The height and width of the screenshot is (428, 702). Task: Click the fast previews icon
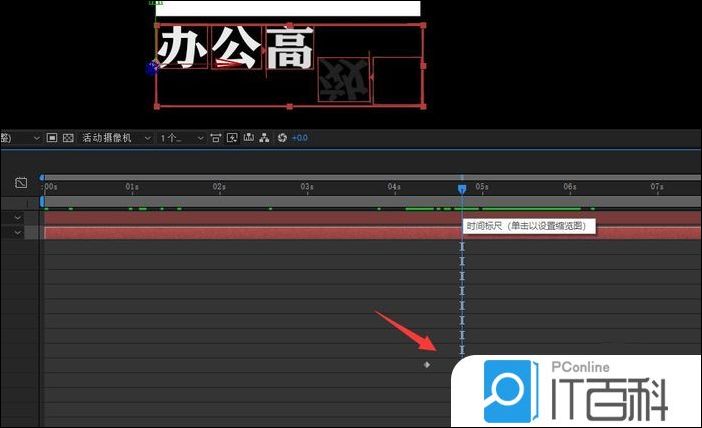click(x=232, y=138)
